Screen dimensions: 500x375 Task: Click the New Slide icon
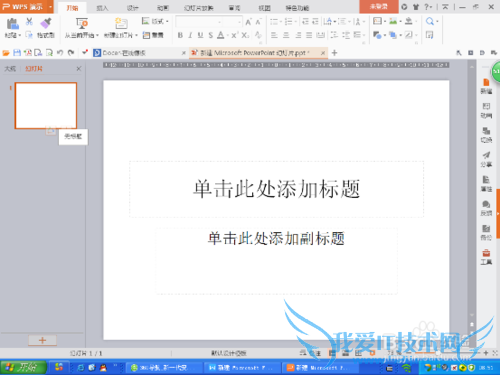click(121, 24)
